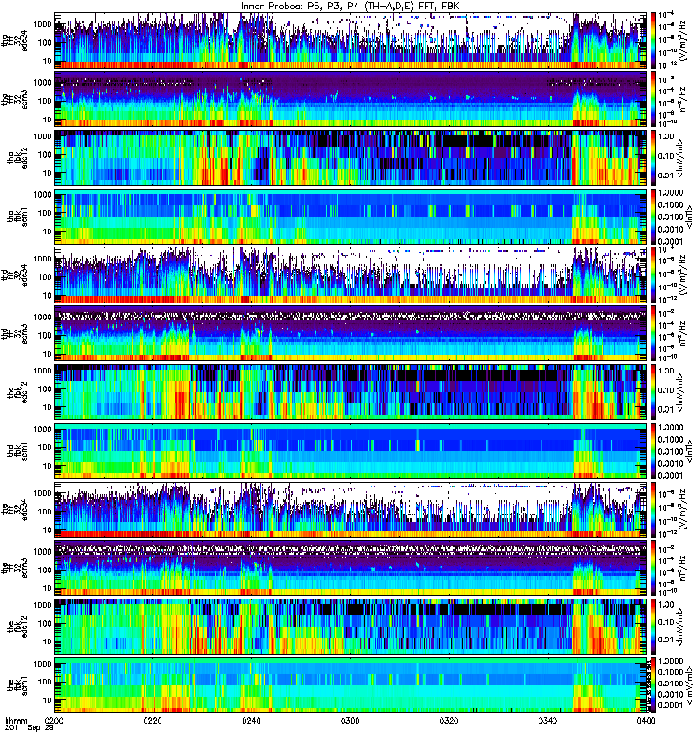Click the "hhmm" time axis label
This screenshot has width=700, height=747.
pyautogui.click(x=16, y=720)
